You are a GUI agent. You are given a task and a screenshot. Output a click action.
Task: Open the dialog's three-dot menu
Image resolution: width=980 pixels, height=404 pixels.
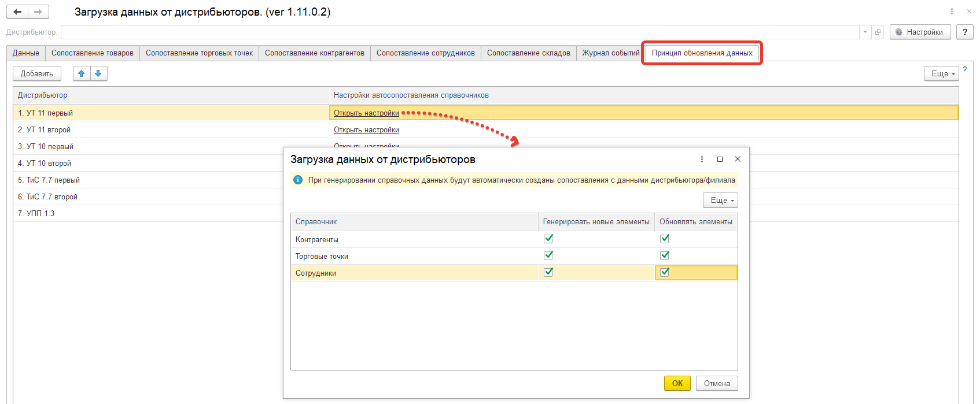click(x=702, y=159)
